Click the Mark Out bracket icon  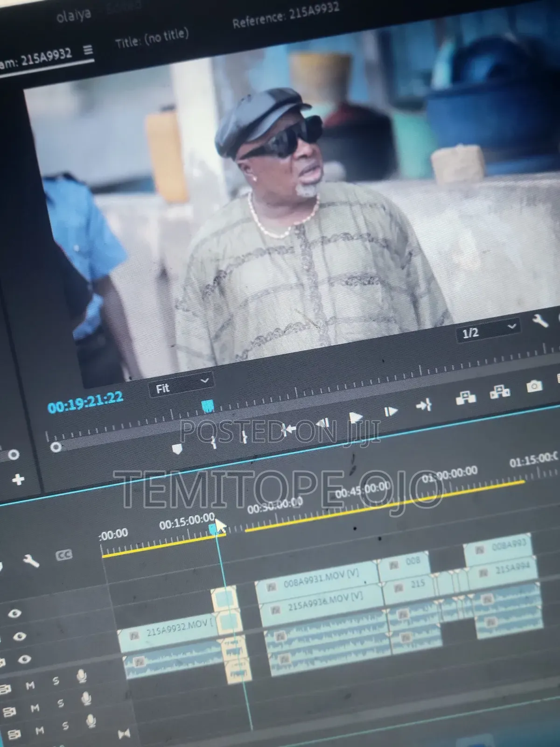point(244,436)
